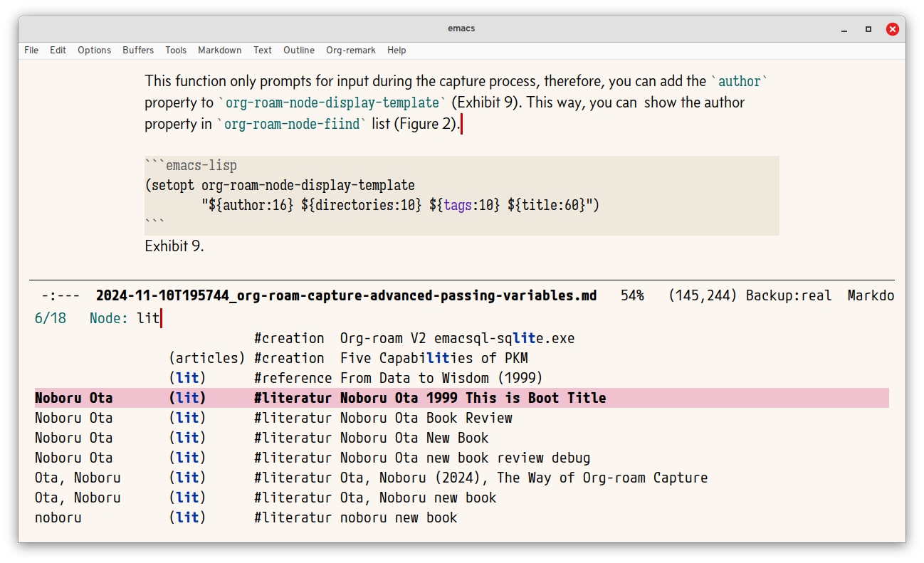The width and height of the screenshot is (924, 563).
Task: Click the Markdown major mode indicator
Action: [x=871, y=295]
